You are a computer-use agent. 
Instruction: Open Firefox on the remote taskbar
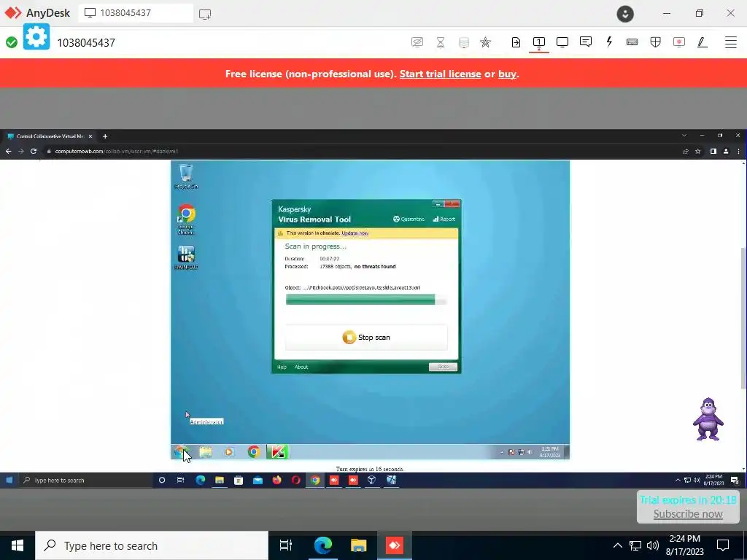276,480
